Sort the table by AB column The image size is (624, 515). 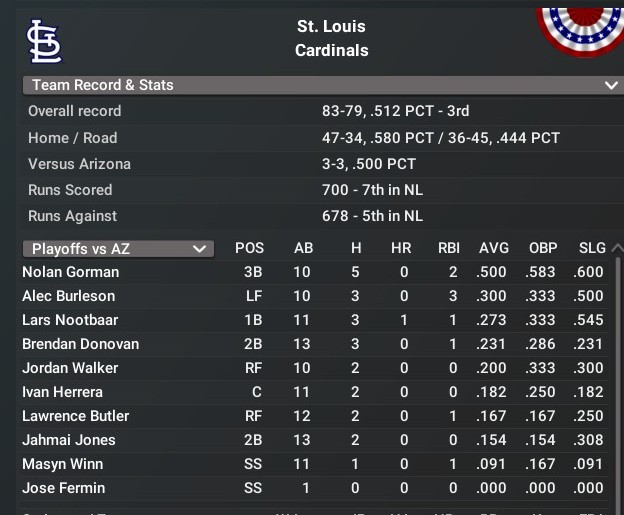tap(303, 248)
